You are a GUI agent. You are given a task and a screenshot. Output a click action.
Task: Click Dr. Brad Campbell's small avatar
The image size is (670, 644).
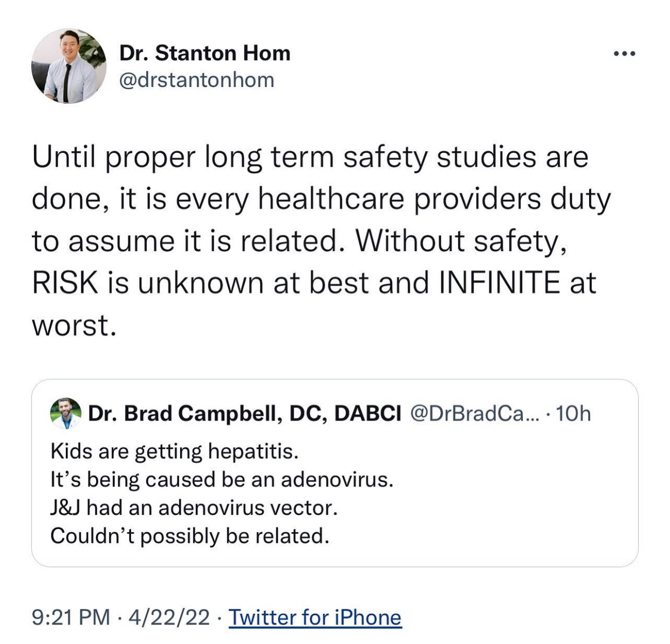click(65, 414)
